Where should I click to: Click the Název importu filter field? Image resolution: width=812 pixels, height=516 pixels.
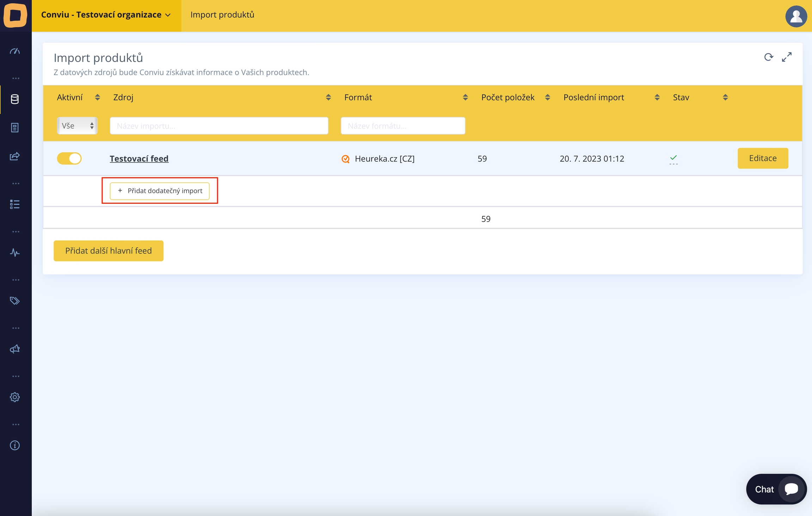coord(219,126)
